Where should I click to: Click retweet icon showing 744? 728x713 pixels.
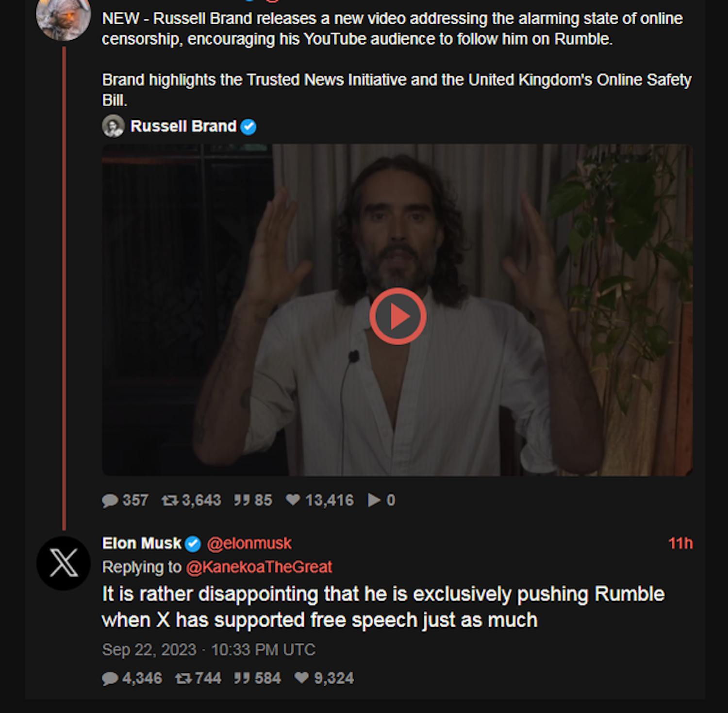click(x=183, y=678)
